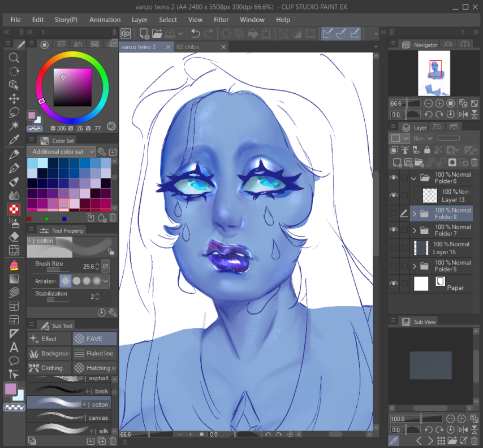The height and width of the screenshot is (448, 483).
Task: Delete the selected layer with trash icon
Action: click(475, 162)
